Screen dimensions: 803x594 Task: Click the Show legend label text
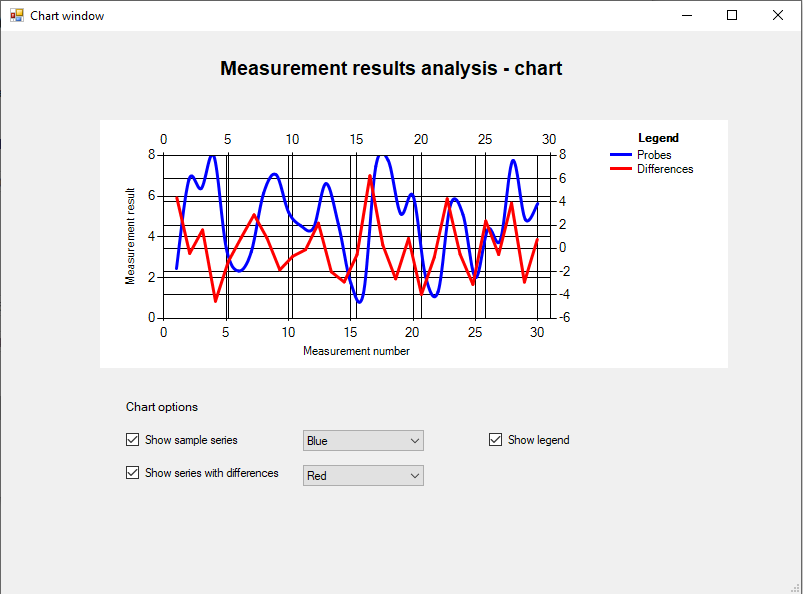(x=538, y=440)
